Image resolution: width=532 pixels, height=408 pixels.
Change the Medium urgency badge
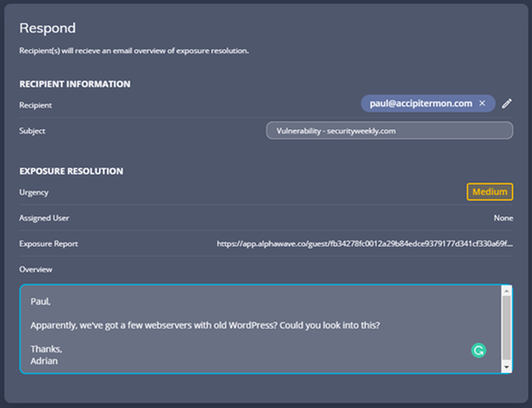490,192
